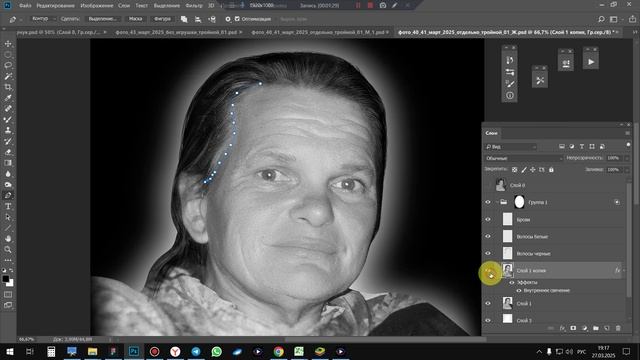640x360 pixels.
Task: Open the Контур mode dropdown
Action: point(42,19)
